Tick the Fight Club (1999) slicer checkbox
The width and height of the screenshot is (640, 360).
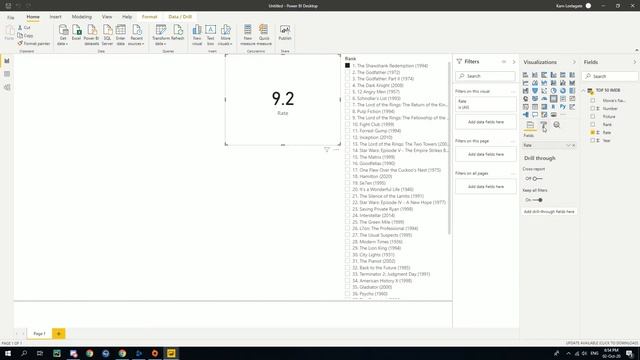click(347, 124)
